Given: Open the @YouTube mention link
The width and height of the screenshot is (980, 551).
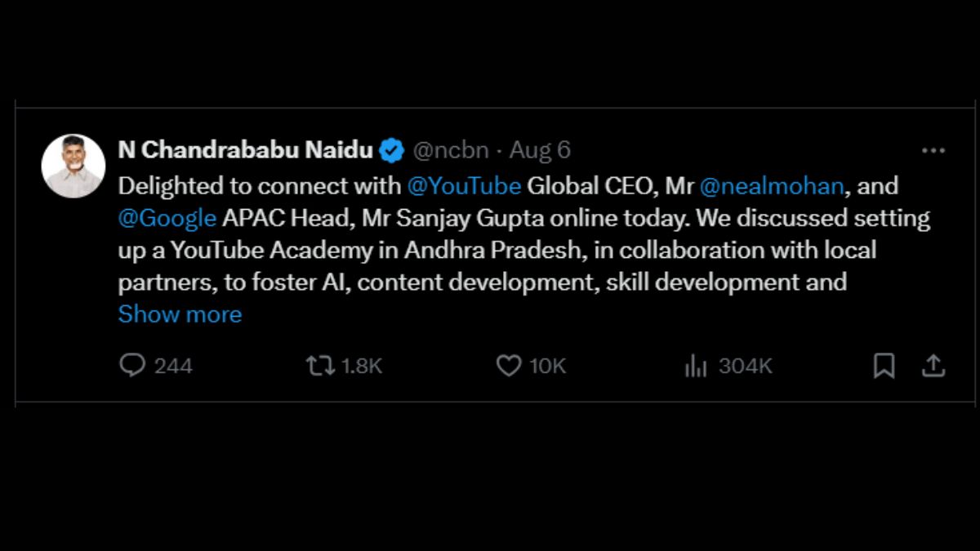Looking at the screenshot, I should point(464,186).
